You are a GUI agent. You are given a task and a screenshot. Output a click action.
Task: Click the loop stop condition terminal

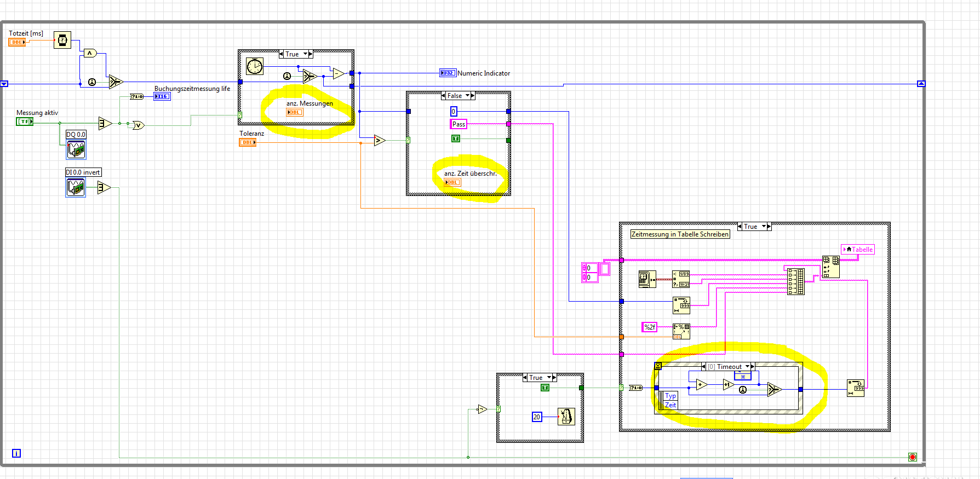pos(912,457)
